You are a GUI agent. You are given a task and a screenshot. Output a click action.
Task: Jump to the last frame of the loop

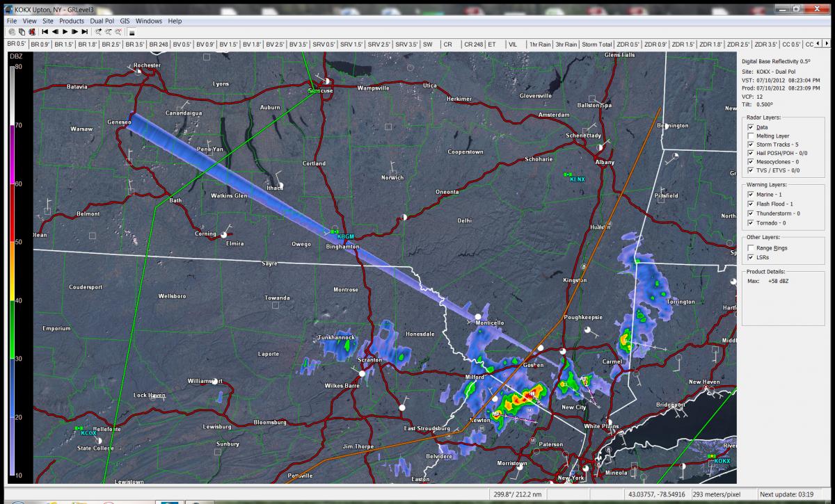pos(84,31)
